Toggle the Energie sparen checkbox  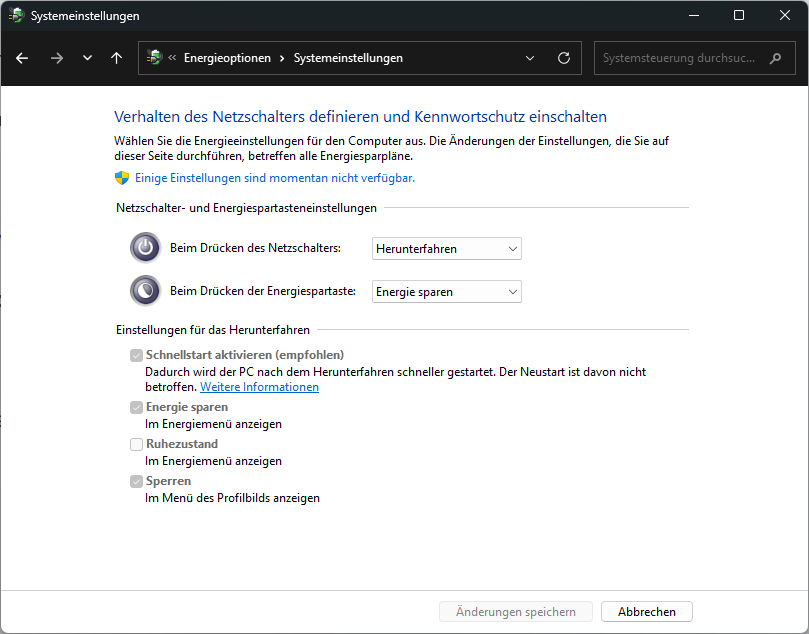point(136,408)
